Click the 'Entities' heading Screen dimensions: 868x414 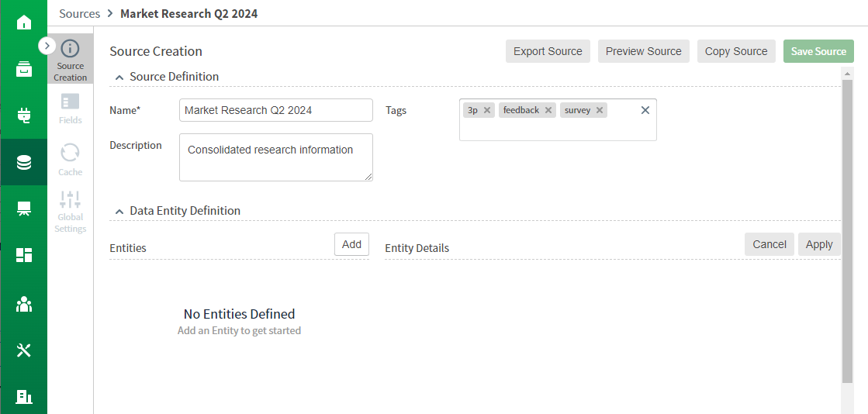coord(128,248)
